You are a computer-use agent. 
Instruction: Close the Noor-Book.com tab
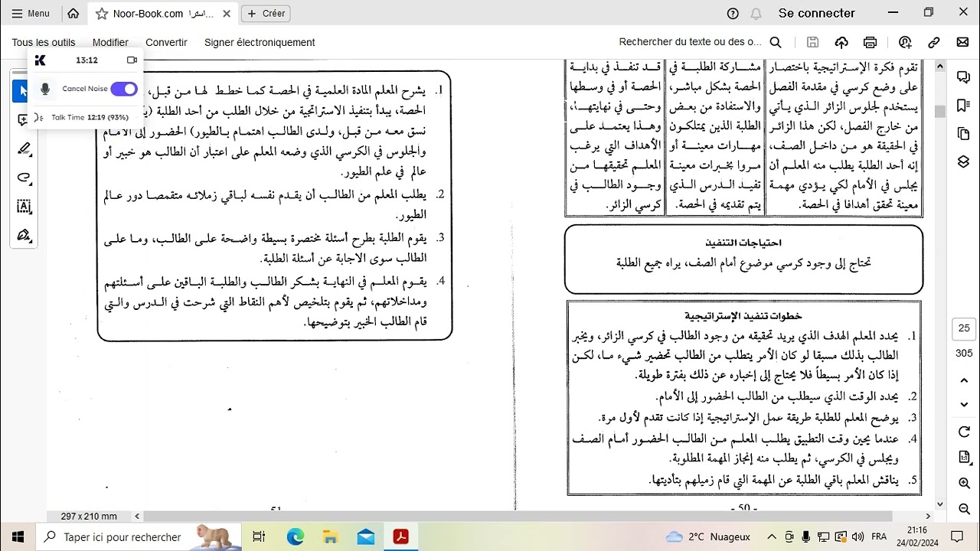(227, 14)
